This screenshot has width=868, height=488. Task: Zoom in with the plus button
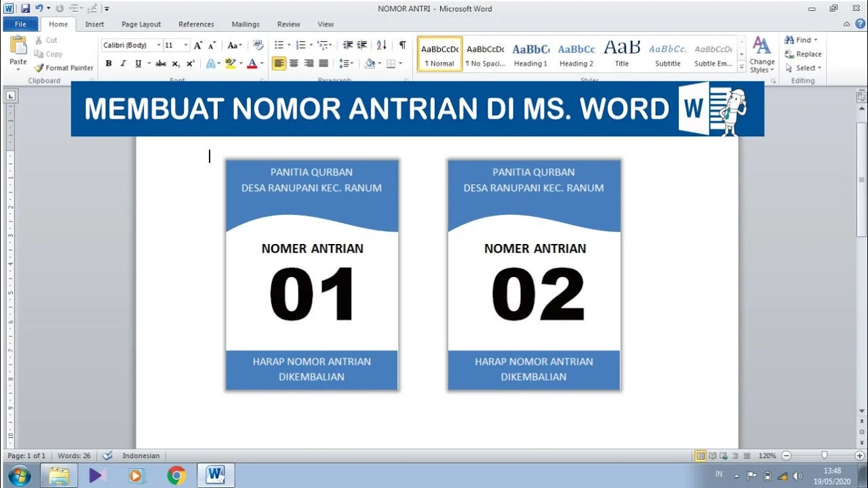[859, 456]
